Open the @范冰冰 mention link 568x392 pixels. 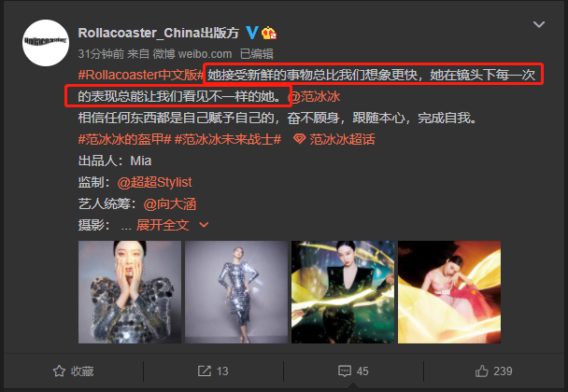pyautogui.click(x=314, y=96)
